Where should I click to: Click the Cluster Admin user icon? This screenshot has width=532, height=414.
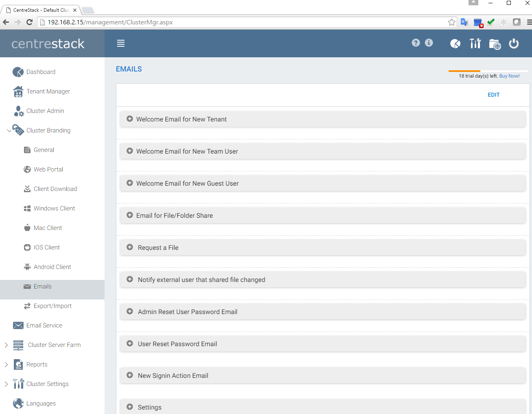pyautogui.click(x=19, y=111)
